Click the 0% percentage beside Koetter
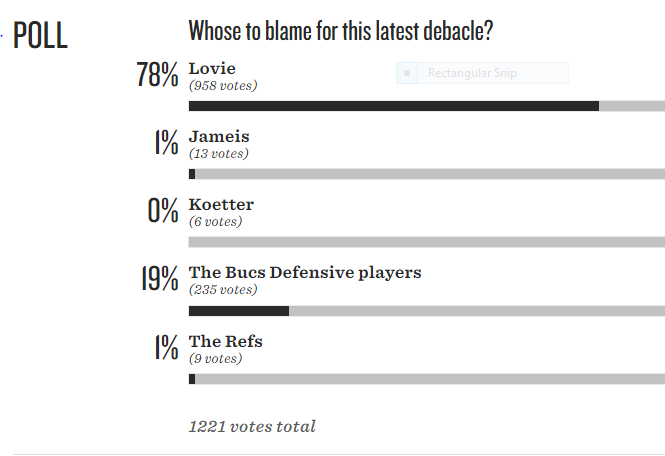Image resolution: width=665 pixels, height=456 pixels. 163,210
